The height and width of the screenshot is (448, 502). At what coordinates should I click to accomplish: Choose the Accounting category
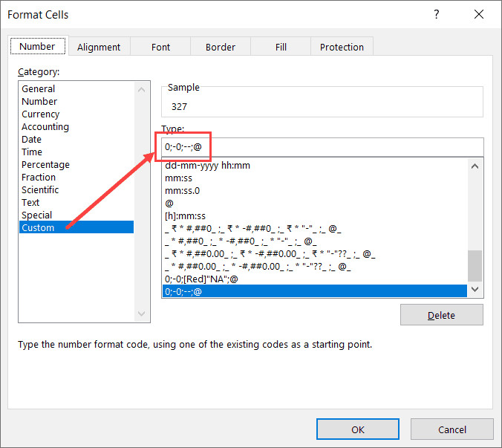click(x=45, y=127)
